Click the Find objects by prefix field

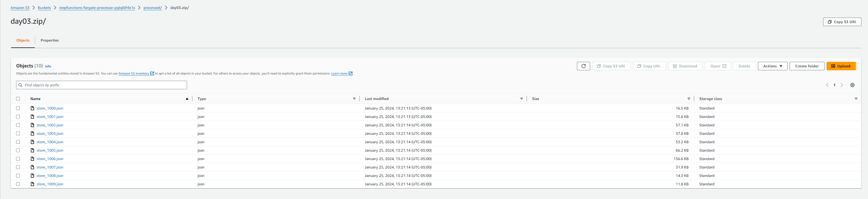click(x=101, y=85)
